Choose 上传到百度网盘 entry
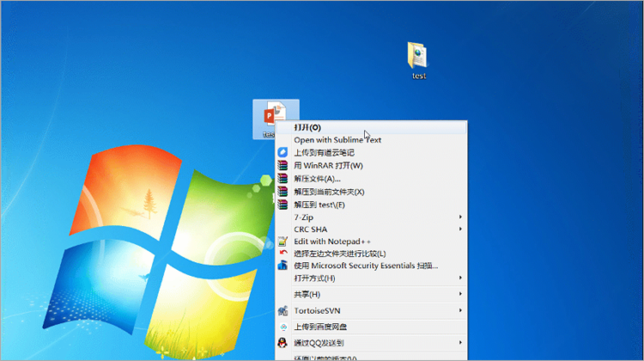The width and height of the screenshot is (644, 361). tap(371, 327)
